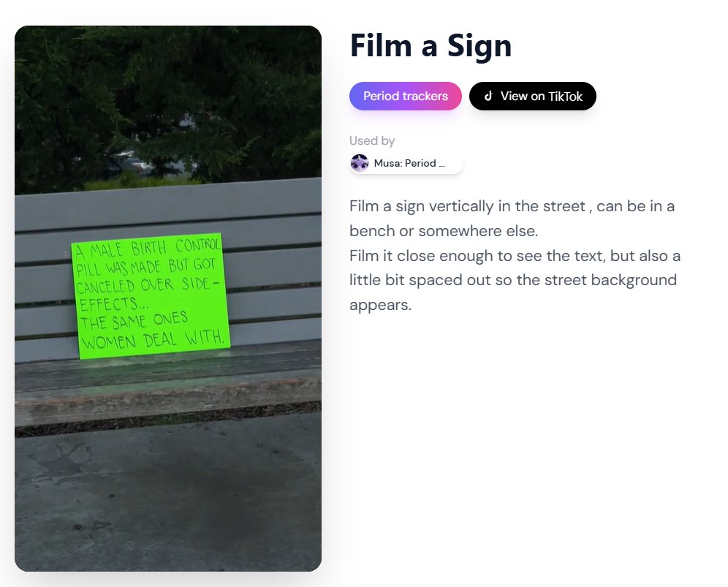Click the word 'appears.' ending the description
This screenshot has width=728, height=587.
click(x=380, y=305)
